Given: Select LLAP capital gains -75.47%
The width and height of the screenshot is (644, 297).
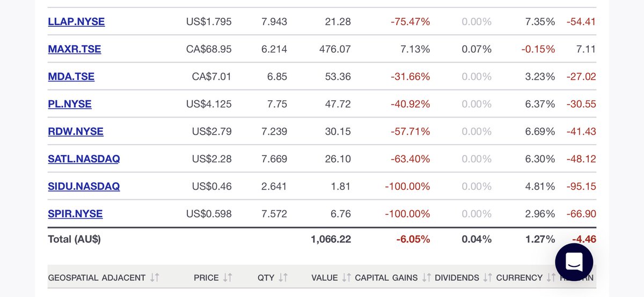Looking at the screenshot, I should tap(410, 22).
